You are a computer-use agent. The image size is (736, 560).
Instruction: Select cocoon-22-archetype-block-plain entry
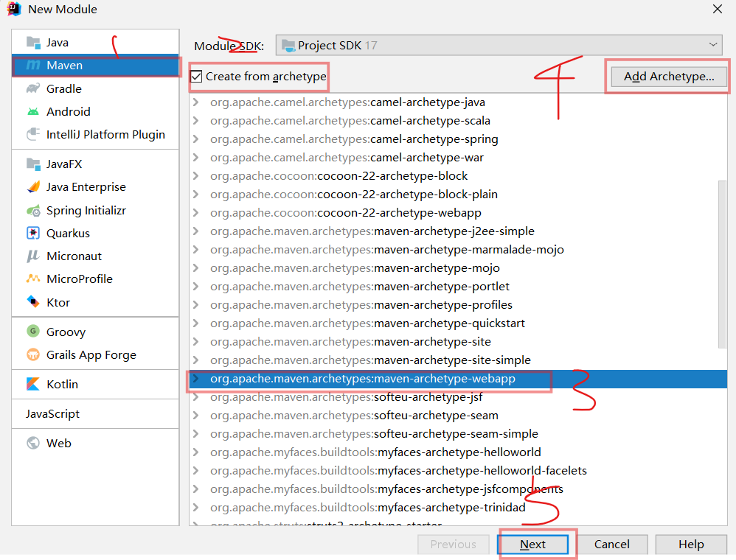coord(354,195)
